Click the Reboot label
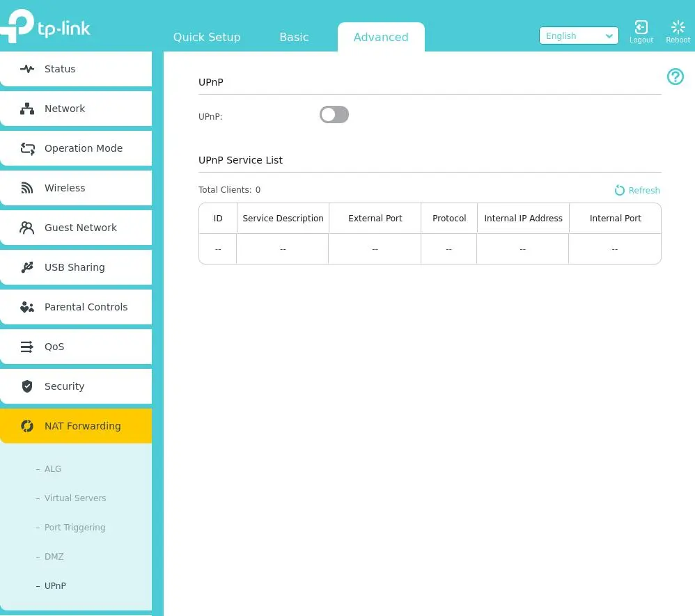Image resolution: width=695 pixels, height=616 pixels. click(x=678, y=40)
